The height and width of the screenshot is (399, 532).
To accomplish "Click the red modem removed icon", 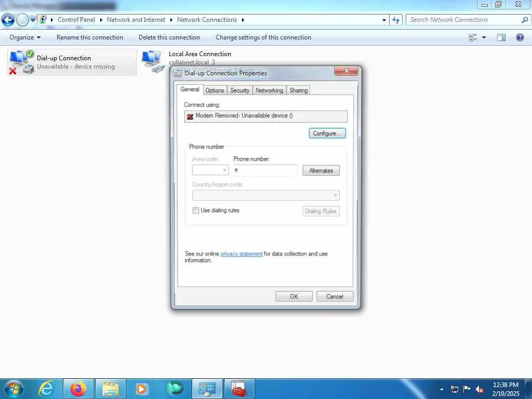I will [x=190, y=116].
